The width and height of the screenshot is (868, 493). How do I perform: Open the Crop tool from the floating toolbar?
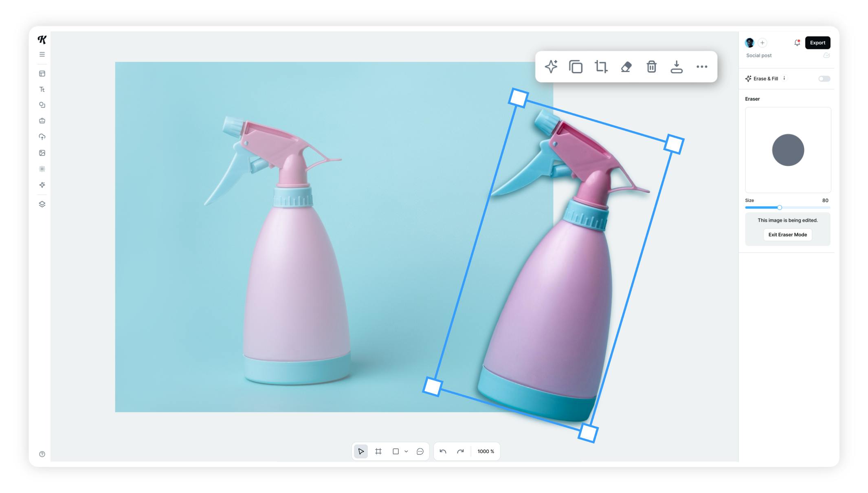coord(601,66)
